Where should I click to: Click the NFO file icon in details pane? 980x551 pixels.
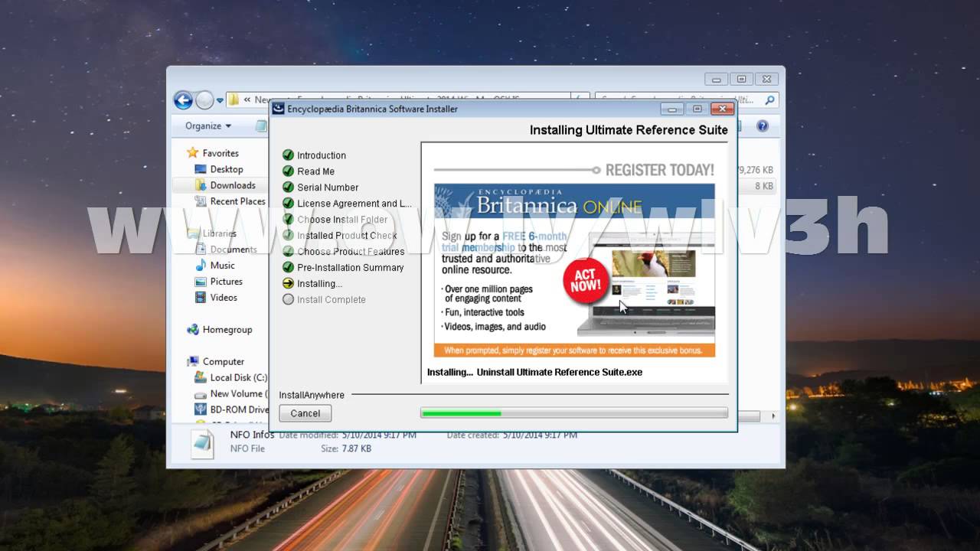(x=202, y=443)
